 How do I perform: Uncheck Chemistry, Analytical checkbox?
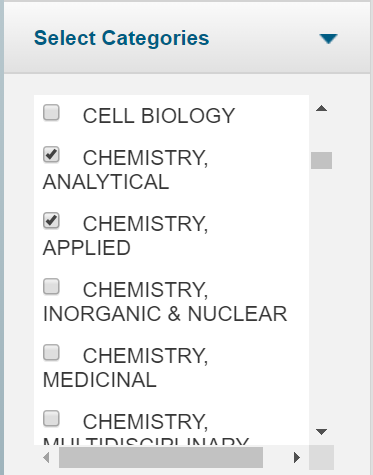pyautogui.click(x=51, y=154)
